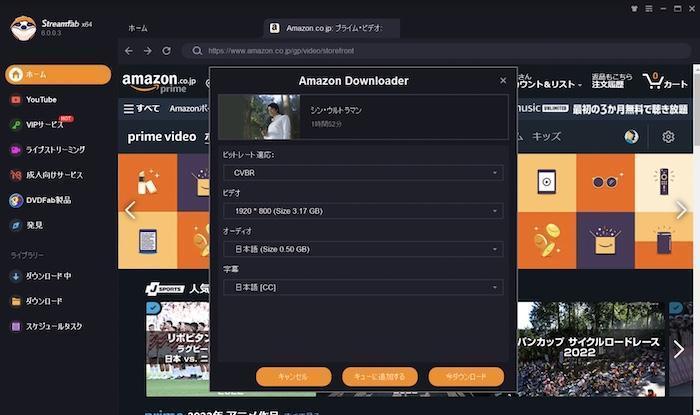This screenshot has width=700, height=415.
Task: Click the ダウンロード中 down-arrow icon
Action: tap(16, 276)
